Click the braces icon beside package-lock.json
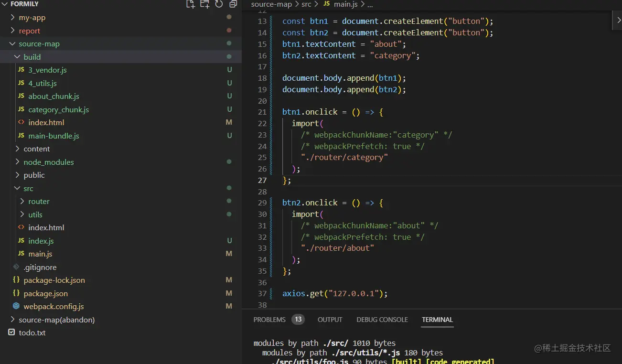622x364 pixels. (16, 280)
